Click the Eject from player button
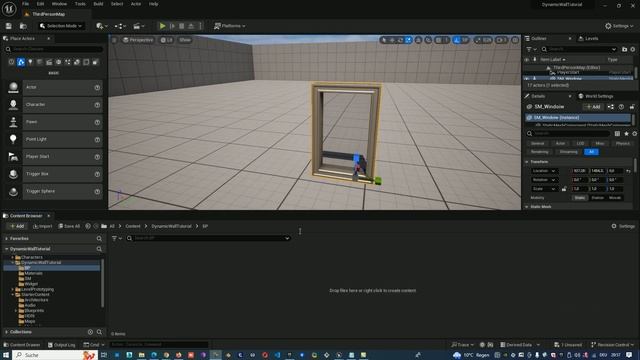This screenshot has height=360, width=640. click(191, 26)
